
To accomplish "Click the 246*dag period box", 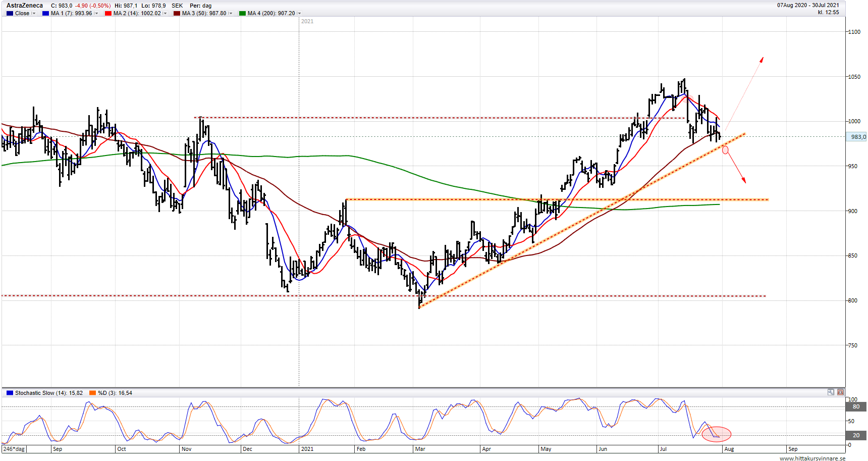I will click(x=14, y=449).
